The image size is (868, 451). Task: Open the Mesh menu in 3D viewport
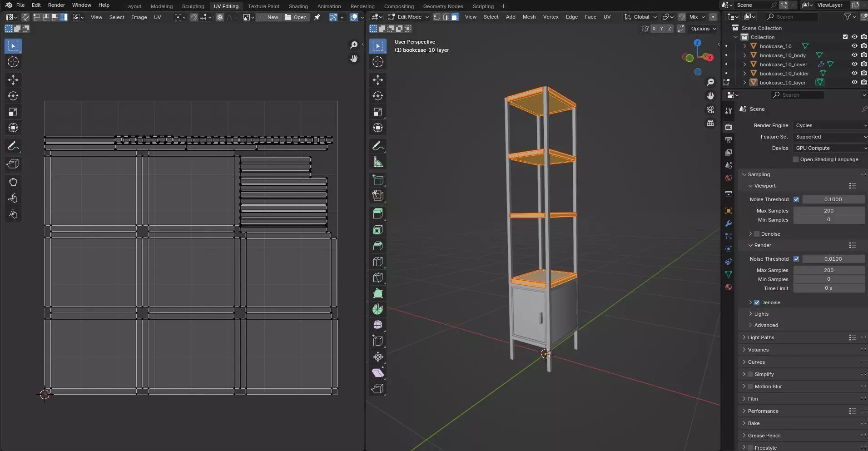[529, 17]
